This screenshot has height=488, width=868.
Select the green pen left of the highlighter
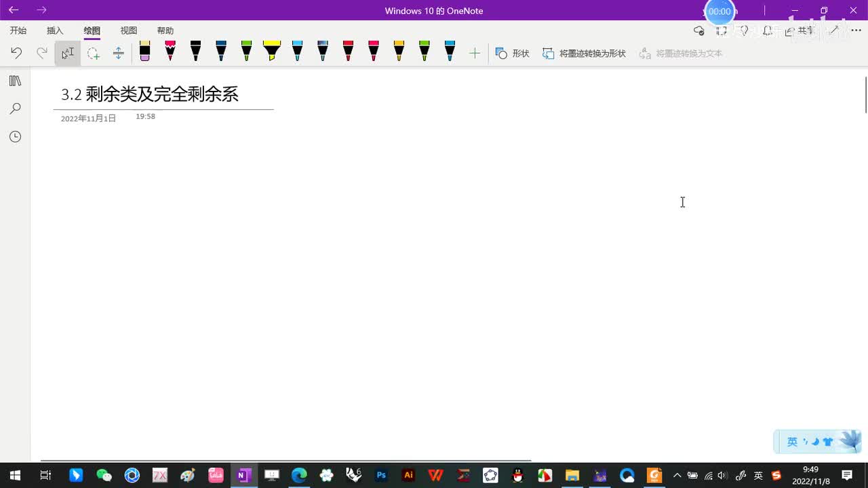tap(246, 51)
